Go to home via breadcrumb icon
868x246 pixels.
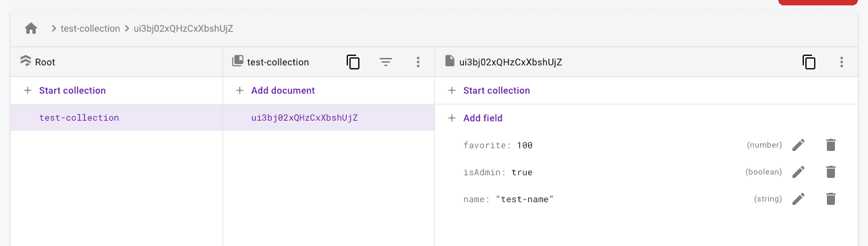pyautogui.click(x=30, y=28)
